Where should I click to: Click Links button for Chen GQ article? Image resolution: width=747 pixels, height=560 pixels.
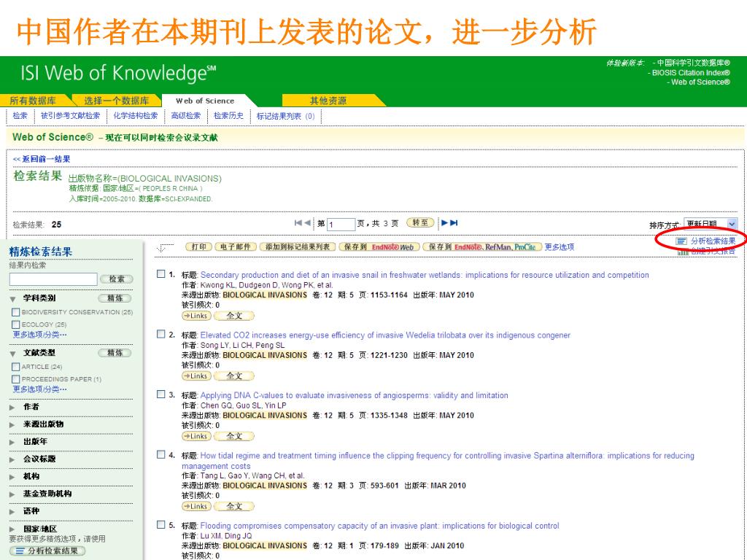196,436
